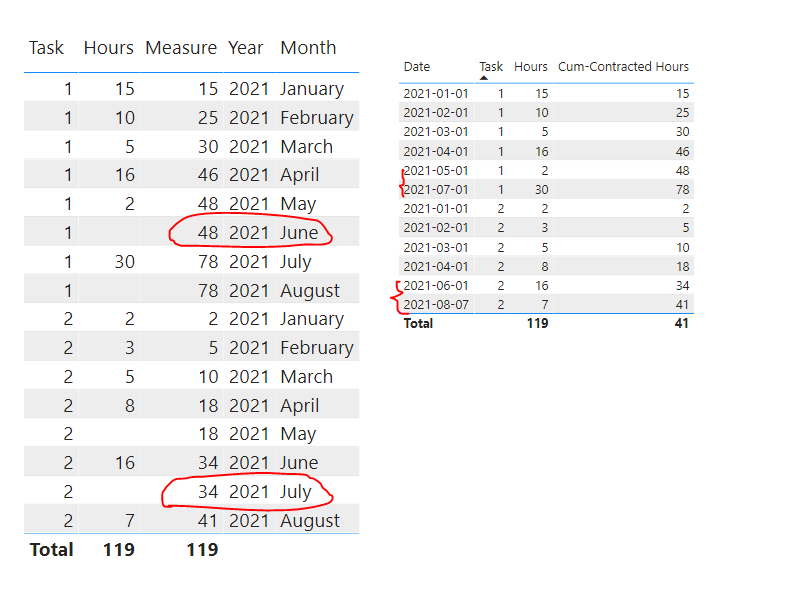Image resolution: width=812 pixels, height=602 pixels.
Task: Click the Year column header
Action: (x=246, y=48)
